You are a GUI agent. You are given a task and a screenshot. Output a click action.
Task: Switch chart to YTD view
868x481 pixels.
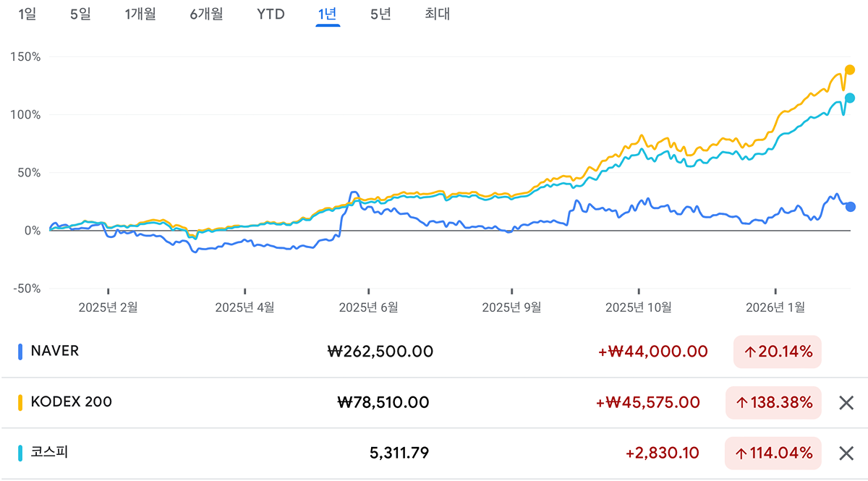pyautogui.click(x=271, y=14)
